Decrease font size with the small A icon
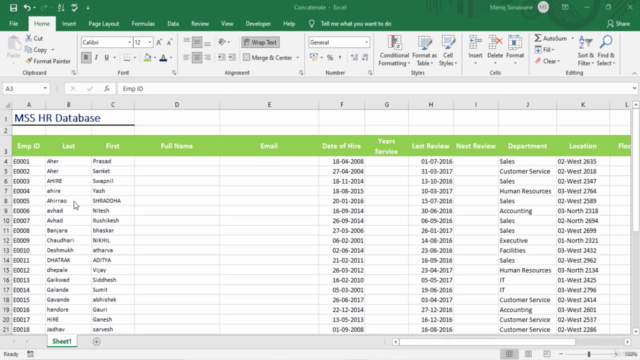Image resolution: width=640 pixels, height=360 pixels. [169, 42]
